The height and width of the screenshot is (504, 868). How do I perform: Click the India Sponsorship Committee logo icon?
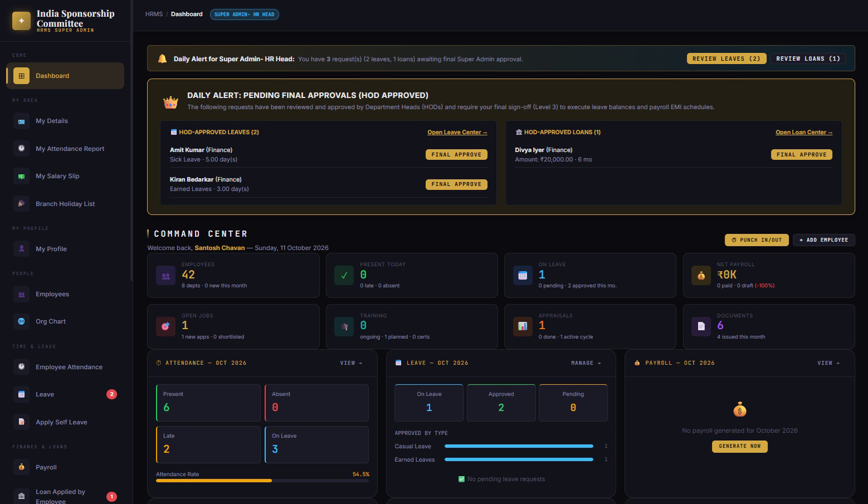[x=21, y=21]
